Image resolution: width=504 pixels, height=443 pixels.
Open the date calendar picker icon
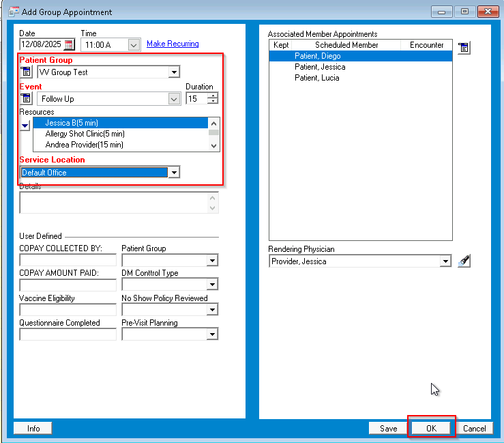(x=69, y=45)
